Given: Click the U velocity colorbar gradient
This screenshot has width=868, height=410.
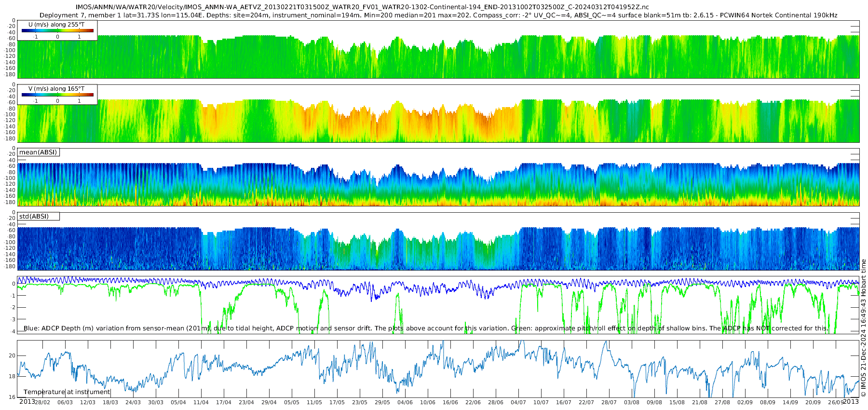Looking at the screenshot, I should pyautogui.click(x=57, y=30).
